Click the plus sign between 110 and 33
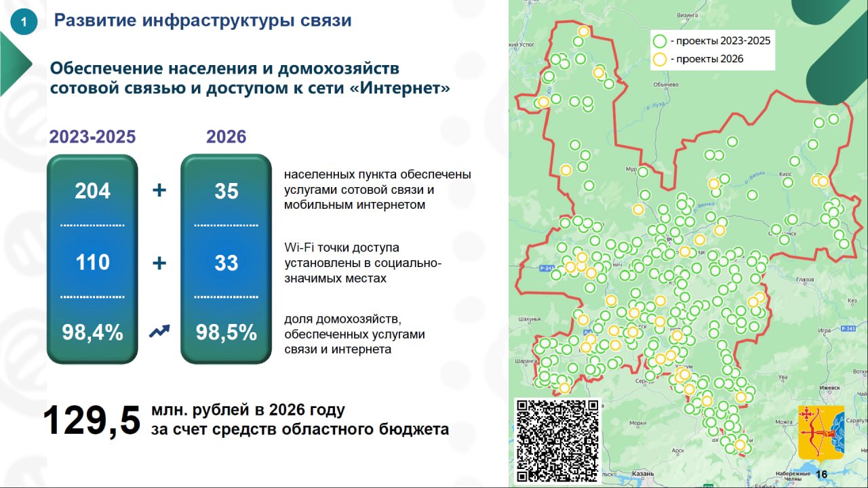This screenshot has width=868, height=488. click(x=159, y=262)
